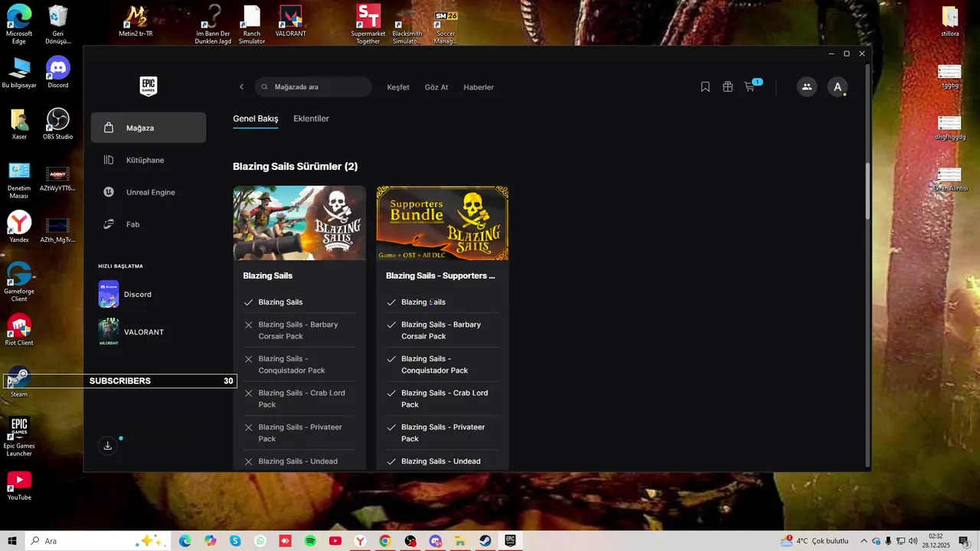Launch VALORANT from quick launch

[x=131, y=332]
